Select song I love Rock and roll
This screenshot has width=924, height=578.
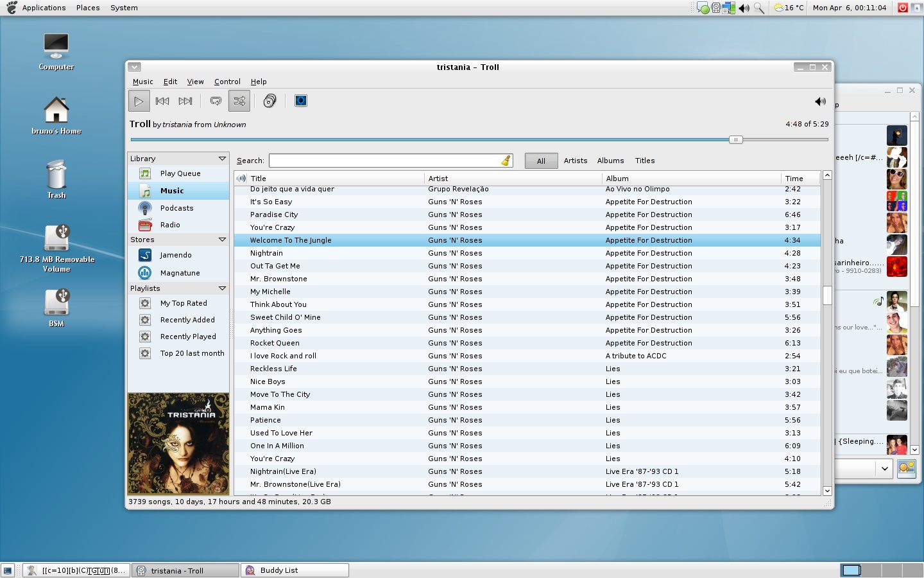[x=527, y=356]
